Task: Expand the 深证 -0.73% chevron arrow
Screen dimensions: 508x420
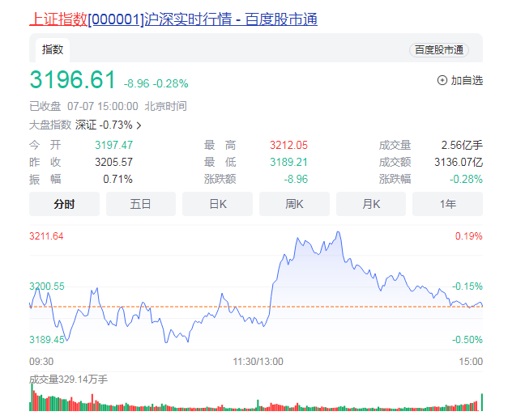Action: 139,125
